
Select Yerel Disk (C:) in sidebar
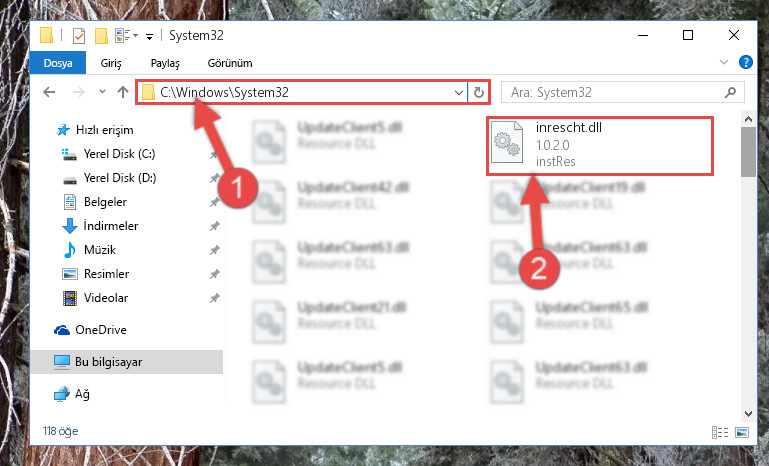click(x=119, y=154)
